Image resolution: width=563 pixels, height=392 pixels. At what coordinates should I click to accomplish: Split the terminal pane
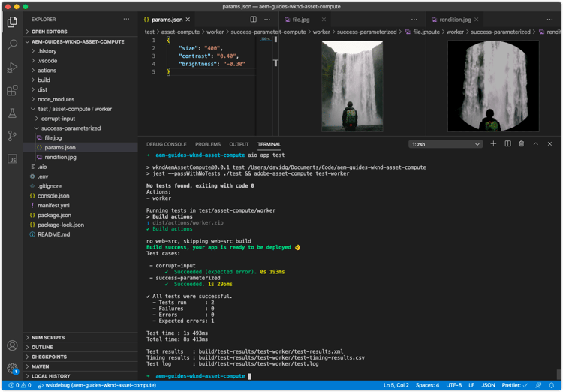507,144
